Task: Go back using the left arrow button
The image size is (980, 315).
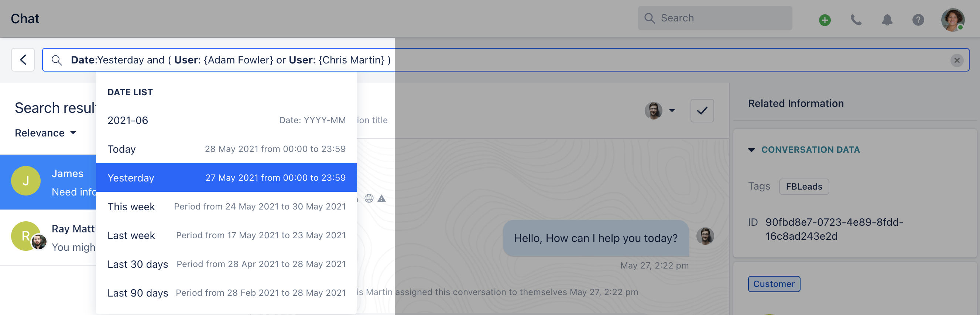Action: pyautogui.click(x=23, y=60)
